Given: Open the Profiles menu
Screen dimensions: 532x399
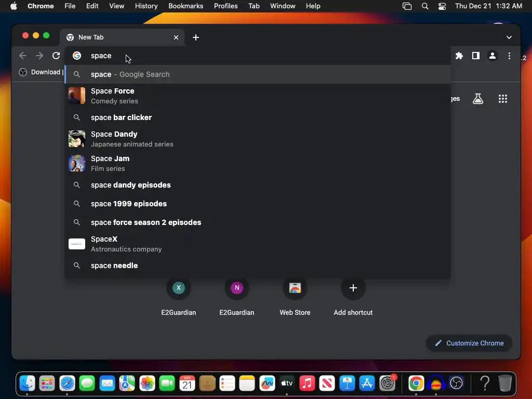Looking at the screenshot, I should click(225, 6).
